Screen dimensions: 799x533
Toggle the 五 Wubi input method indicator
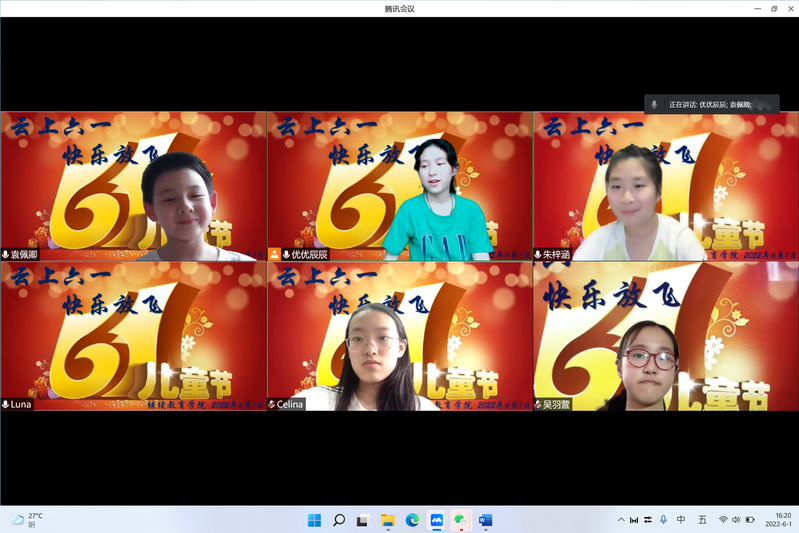click(x=702, y=520)
